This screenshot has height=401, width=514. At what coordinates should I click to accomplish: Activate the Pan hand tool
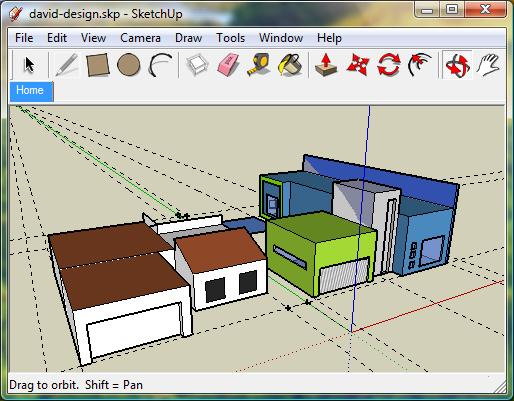tap(488, 65)
